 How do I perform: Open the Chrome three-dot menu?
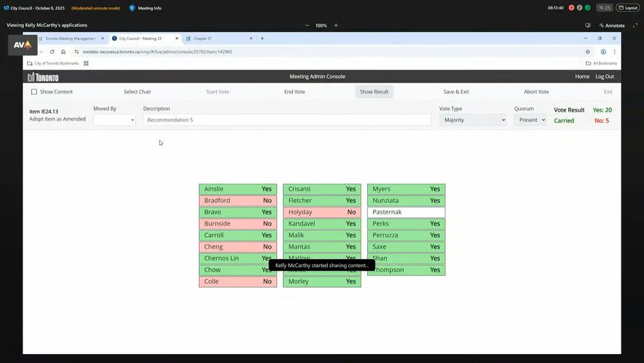[x=614, y=52]
